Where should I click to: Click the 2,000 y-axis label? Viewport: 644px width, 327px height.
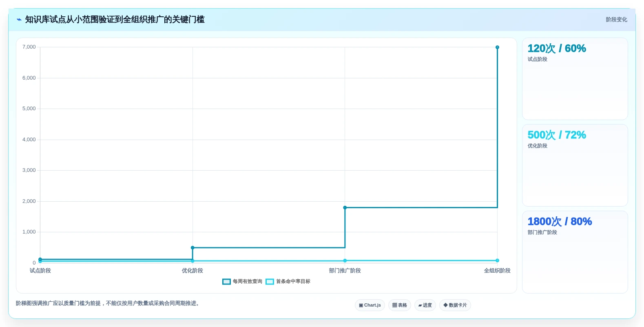(x=29, y=201)
